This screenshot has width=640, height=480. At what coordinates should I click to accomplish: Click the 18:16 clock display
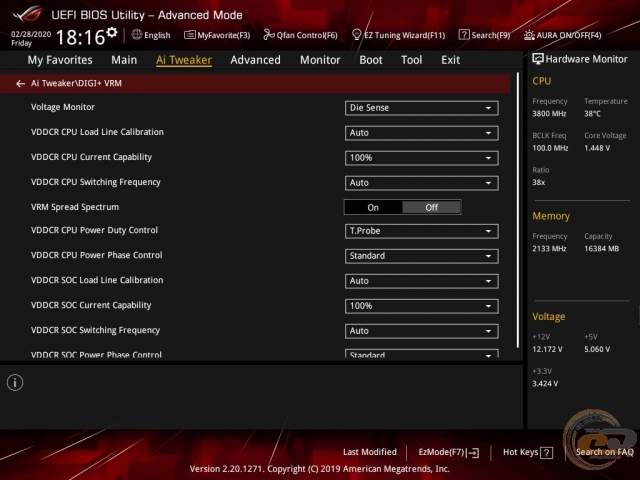80,38
